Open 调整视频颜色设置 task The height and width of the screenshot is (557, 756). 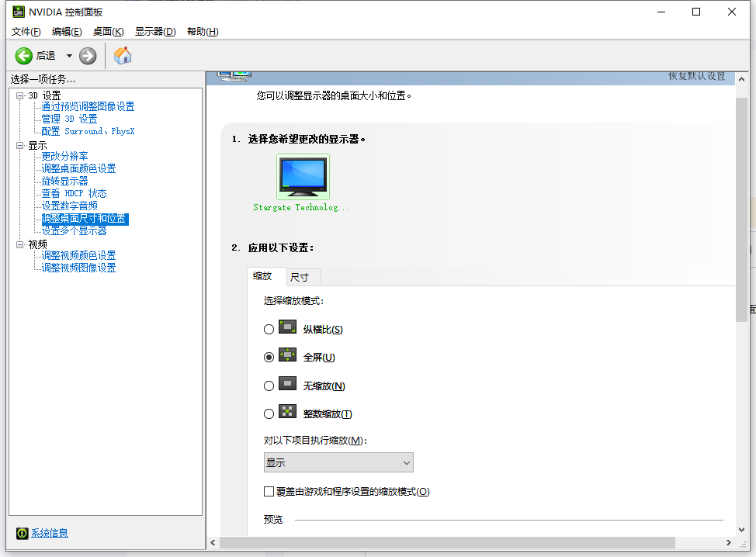click(x=78, y=255)
